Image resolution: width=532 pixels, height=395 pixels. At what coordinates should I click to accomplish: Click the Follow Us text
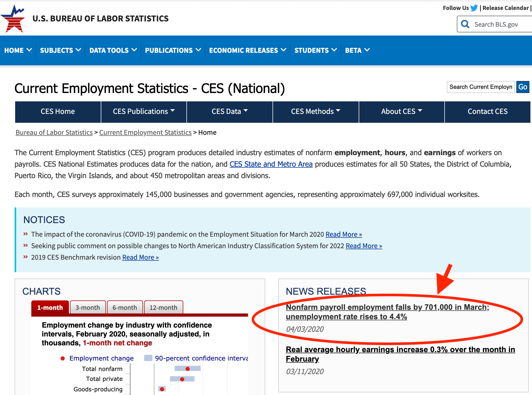[456, 8]
